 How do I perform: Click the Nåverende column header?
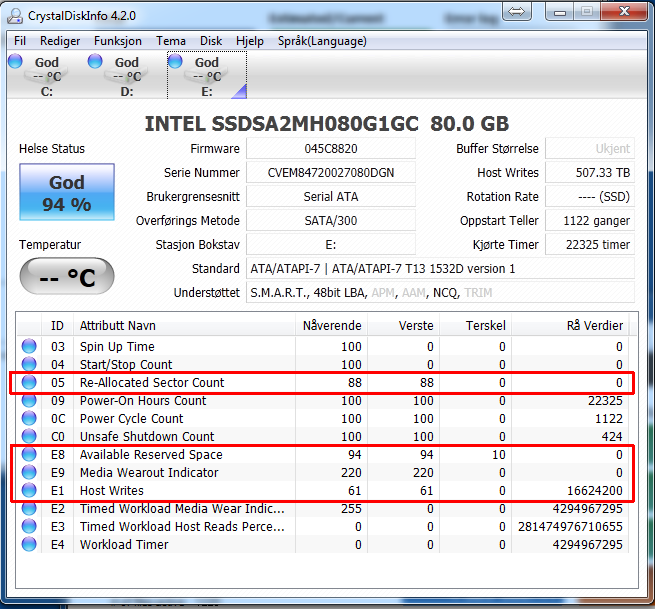coord(332,325)
